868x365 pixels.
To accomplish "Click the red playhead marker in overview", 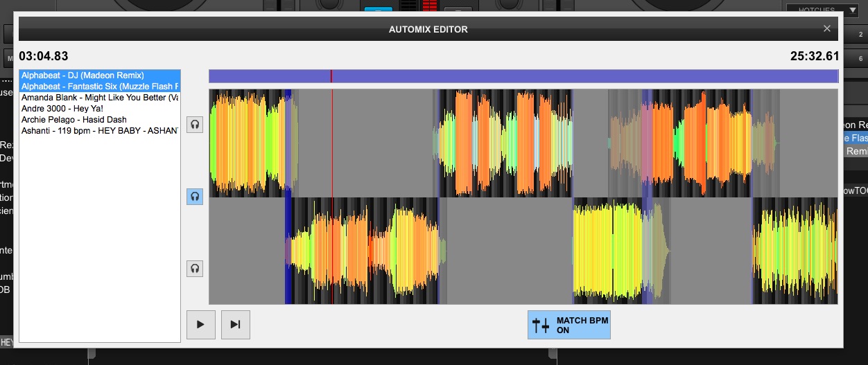I will pos(331,76).
